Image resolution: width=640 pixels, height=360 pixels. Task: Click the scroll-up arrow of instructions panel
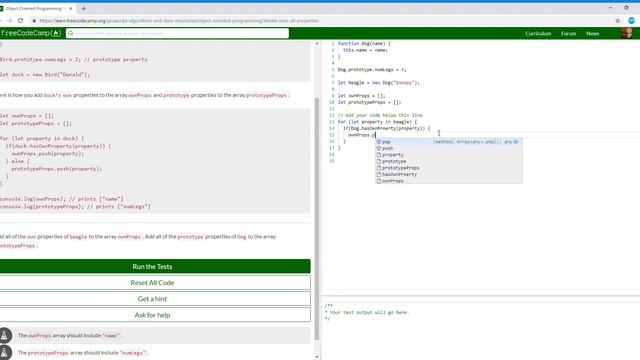pos(317,43)
